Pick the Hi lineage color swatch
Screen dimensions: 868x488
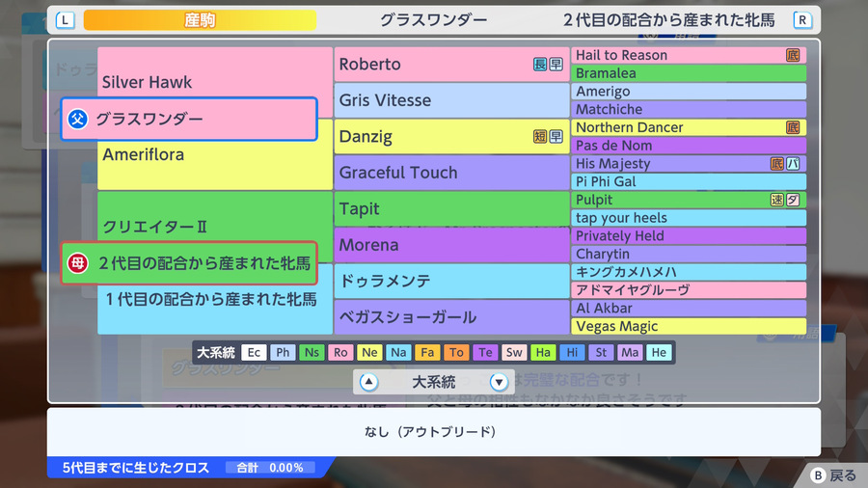[572, 352]
